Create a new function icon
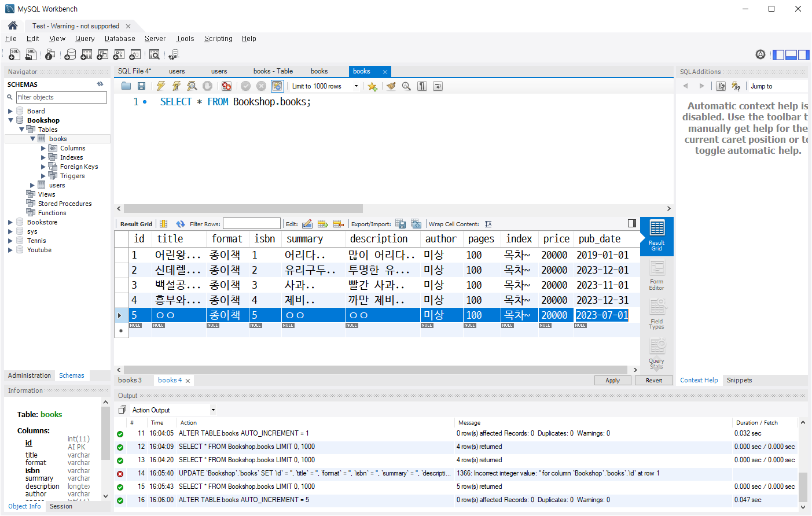The width and height of the screenshot is (812, 516). point(135,54)
